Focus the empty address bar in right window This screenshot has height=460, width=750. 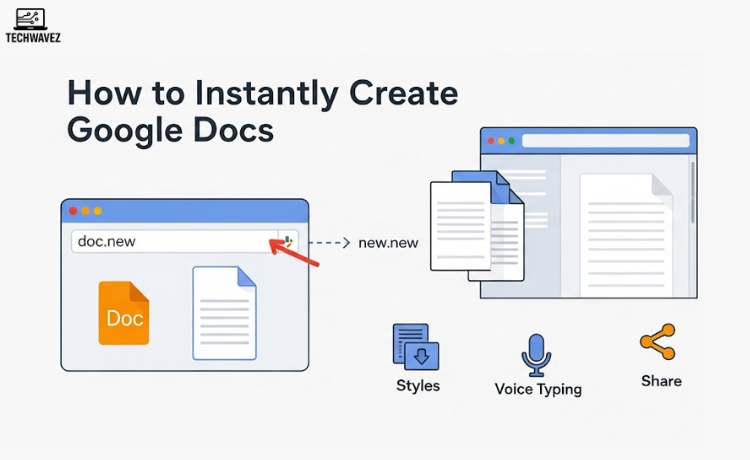(x=605, y=140)
